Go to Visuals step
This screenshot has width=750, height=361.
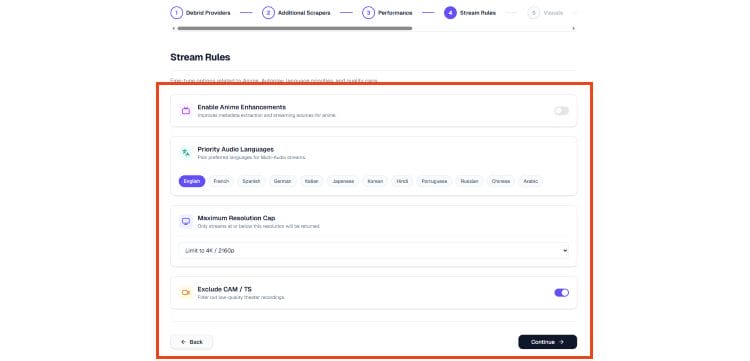click(x=553, y=13)
